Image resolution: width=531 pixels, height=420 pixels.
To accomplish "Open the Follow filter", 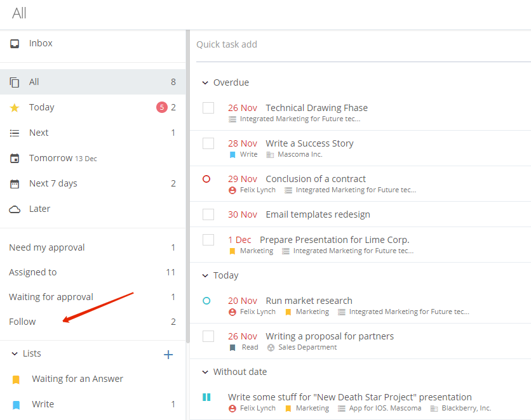I will point(93,322).
